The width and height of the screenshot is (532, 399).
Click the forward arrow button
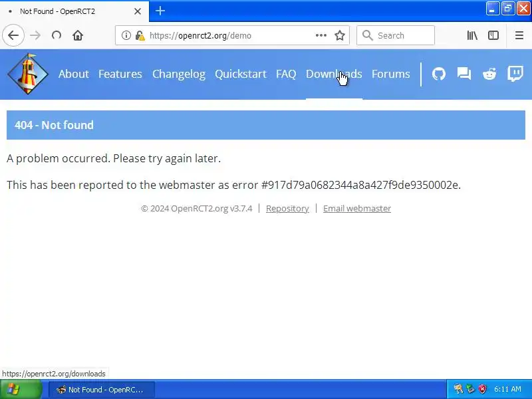(35, 35)
